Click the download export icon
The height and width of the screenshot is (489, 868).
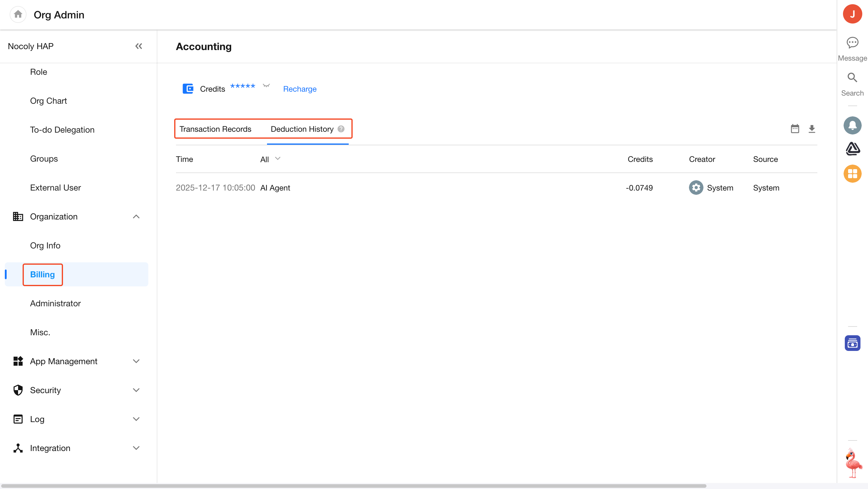[811, 129]
